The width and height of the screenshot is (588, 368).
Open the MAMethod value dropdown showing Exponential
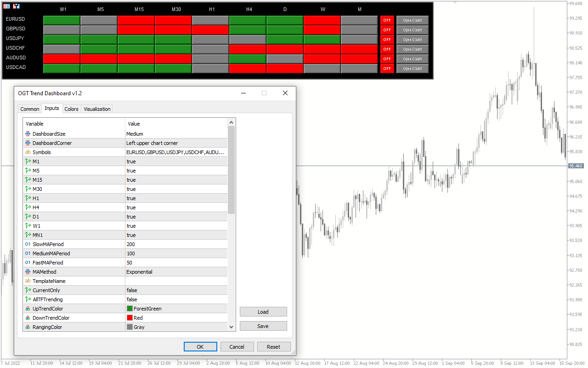176,272
